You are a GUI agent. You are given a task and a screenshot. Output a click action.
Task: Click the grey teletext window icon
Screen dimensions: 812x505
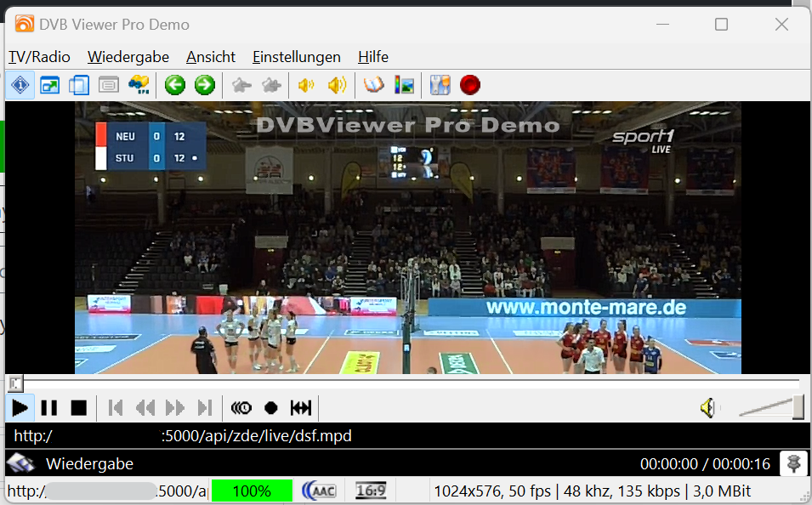109,85
